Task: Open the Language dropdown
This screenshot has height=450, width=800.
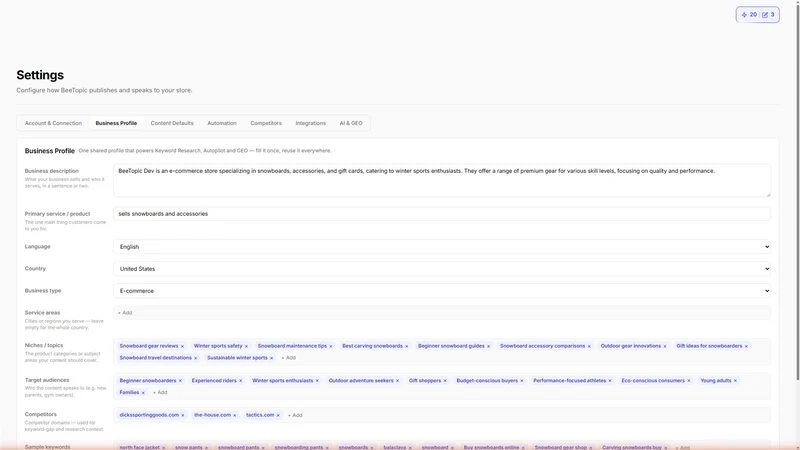Action: coord(442,247)
